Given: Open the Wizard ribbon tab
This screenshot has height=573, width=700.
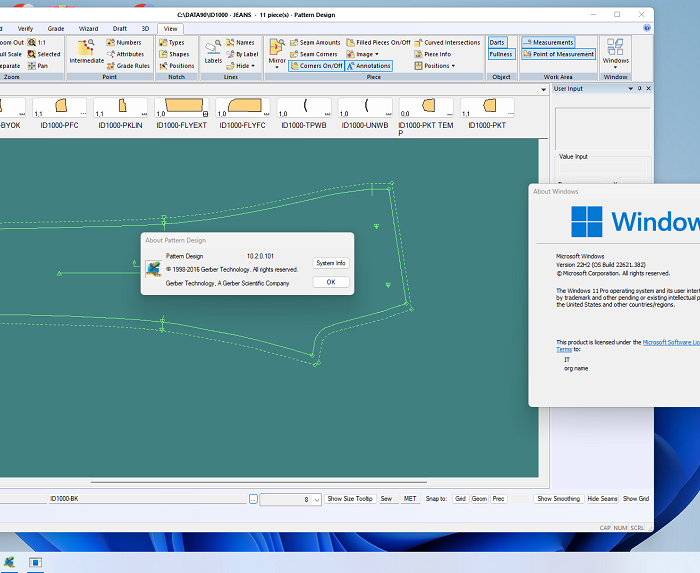Looking at the screenshot, I should pyautogui.click(x=89, y=29).
